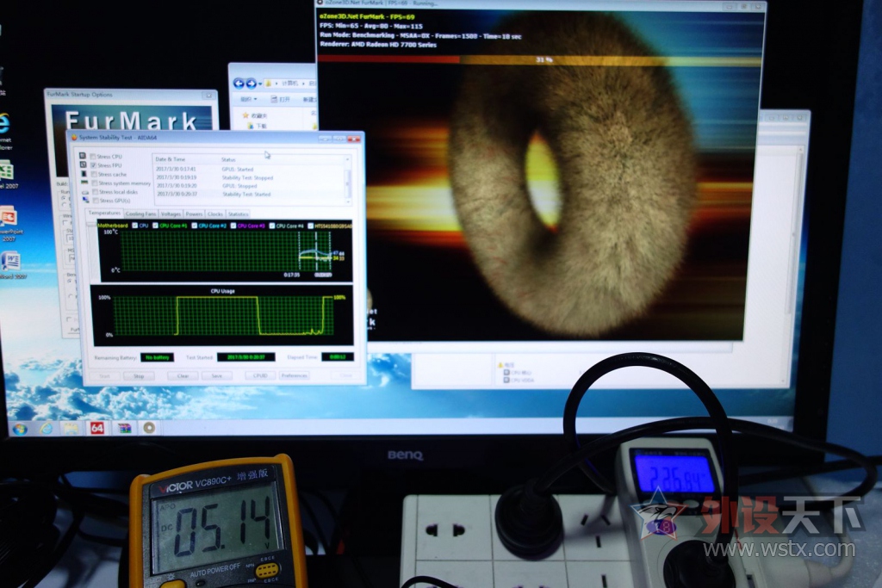Switch to FurMark via its round taskbar icon

click(x=149, y=428)
